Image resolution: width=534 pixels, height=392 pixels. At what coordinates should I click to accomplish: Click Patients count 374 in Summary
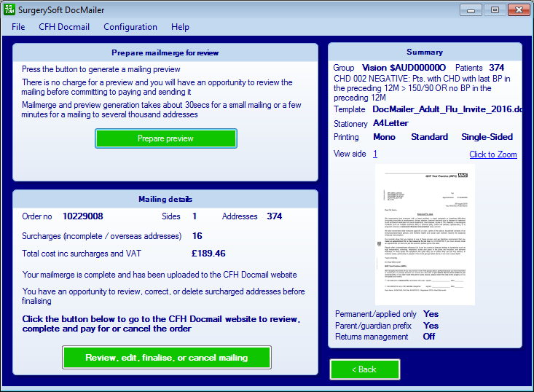pos(497,68)
